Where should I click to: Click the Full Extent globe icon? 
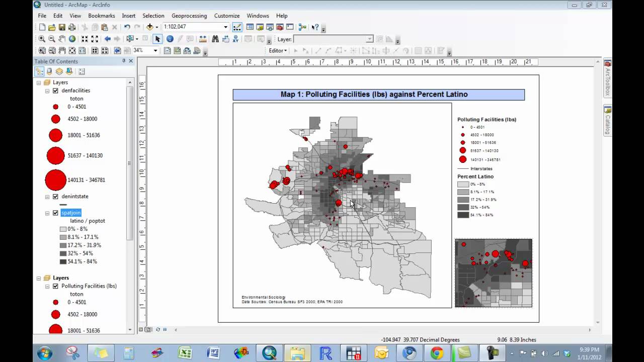pos(72,39)
